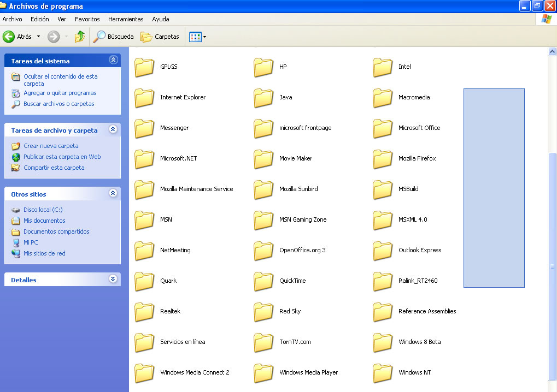The width and height of the screenshot is (557, 392).
Task: Select the Internet Explorer folder icon
Action: pos(144,97)
